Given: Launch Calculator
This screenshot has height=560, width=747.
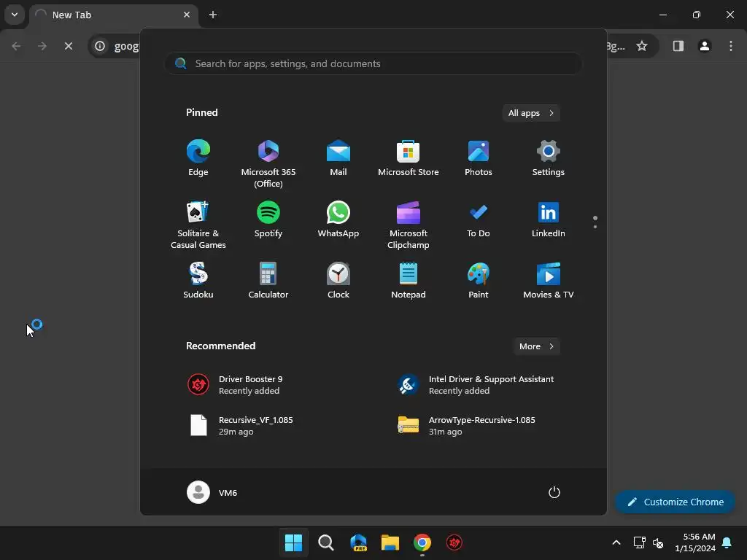Looking at the screenshot, I should tap(268, 281).
